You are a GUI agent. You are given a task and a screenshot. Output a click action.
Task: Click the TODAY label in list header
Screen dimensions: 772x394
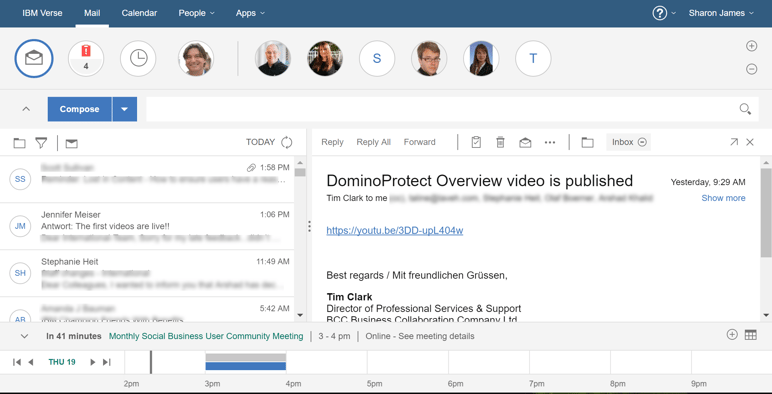[260, 142]
